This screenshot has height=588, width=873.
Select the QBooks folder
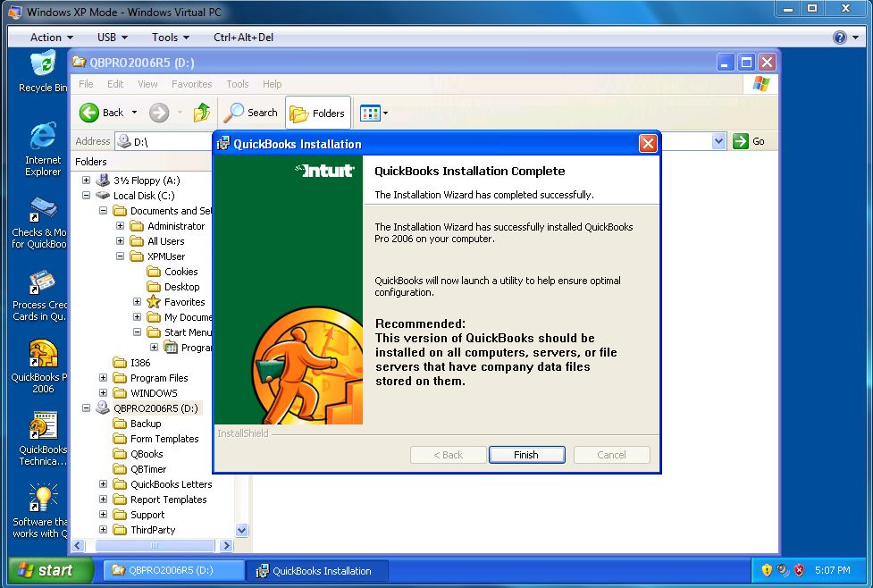139,454
